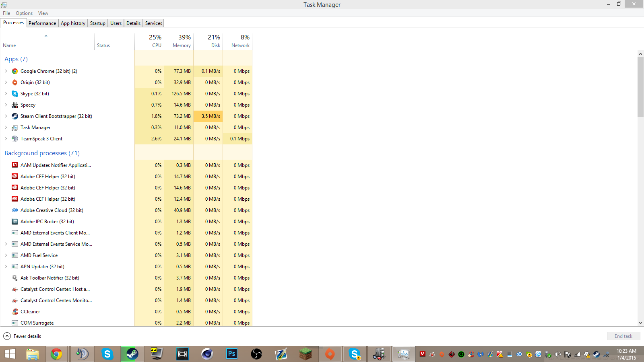The height and width of the screenshot is (362, 644).
Task: Click the Speccy icon in the process list
Action: tap(15, 105)
